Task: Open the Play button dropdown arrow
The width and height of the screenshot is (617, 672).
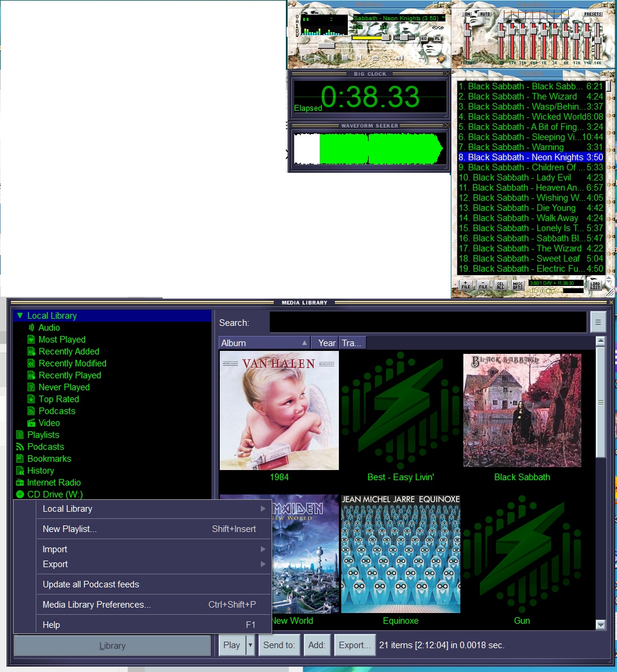Action: tap(250, 645)
